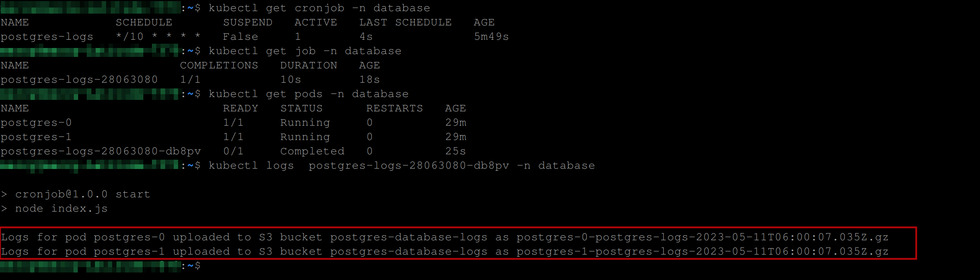Click the SCHEDULE column header
This screenshot has height=280, width=980.
144,23
